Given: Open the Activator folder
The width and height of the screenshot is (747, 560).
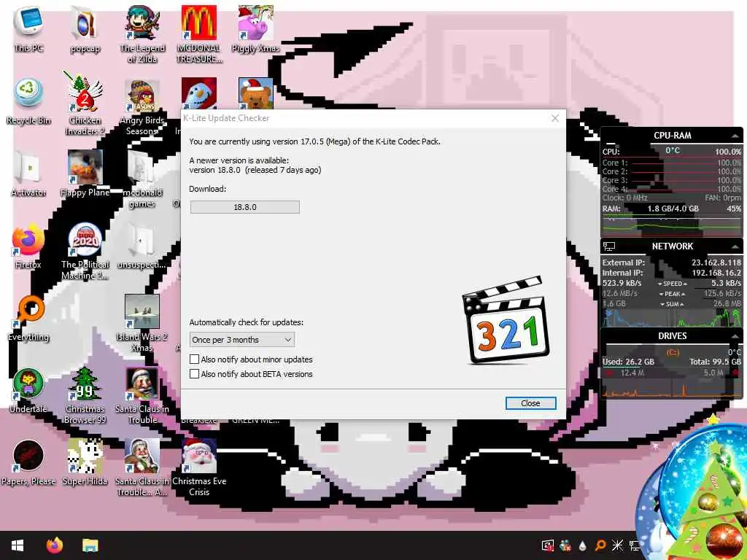Looking at the screenshot, I should point(28,174).
